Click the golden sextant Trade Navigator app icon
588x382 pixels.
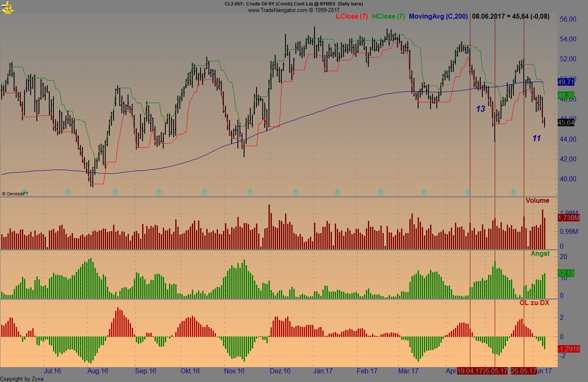(7, 7)
